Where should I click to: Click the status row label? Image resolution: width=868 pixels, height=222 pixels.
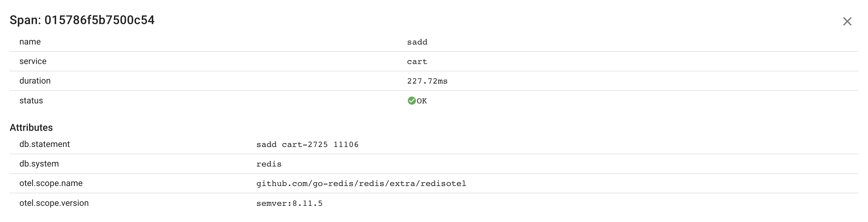tap(31, 101)
